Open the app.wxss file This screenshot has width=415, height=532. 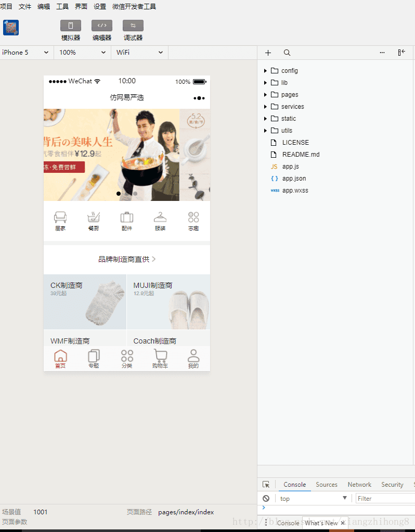coord(295,191)
